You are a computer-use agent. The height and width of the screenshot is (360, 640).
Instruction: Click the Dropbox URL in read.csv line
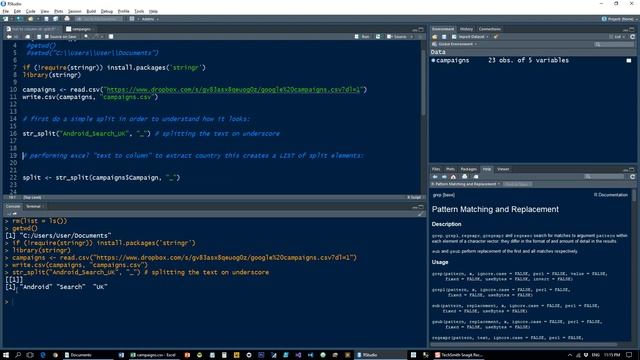[x=233, y=90]
